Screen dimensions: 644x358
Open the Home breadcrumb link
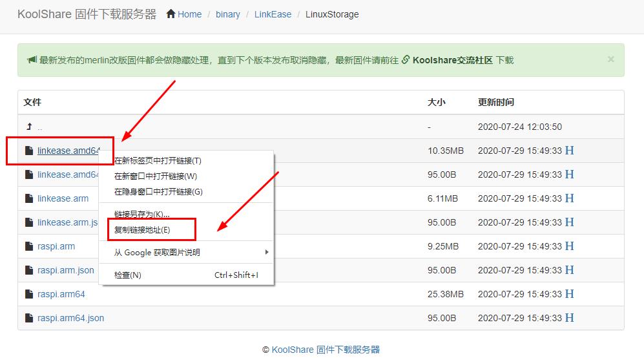189,14
